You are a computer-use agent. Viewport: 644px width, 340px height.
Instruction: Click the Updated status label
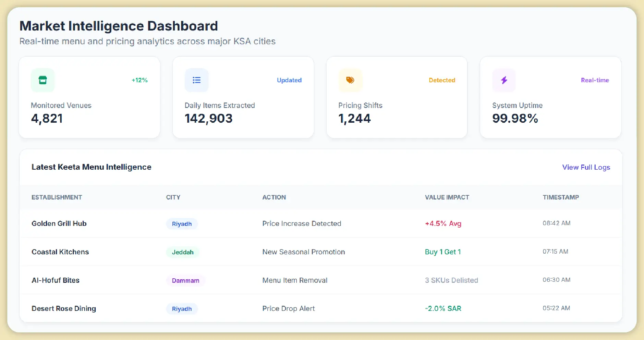pos(289,80)
